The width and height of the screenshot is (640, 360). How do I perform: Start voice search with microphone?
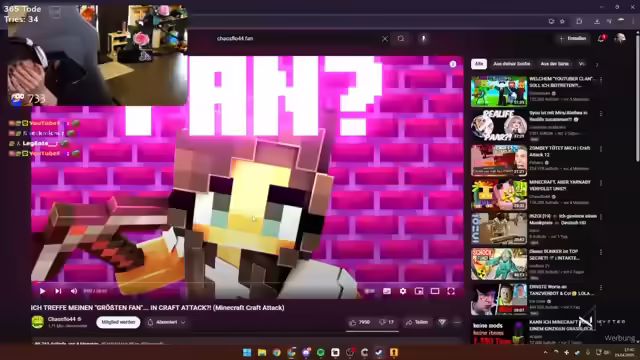pyautogui.click(x=423, y=39)
